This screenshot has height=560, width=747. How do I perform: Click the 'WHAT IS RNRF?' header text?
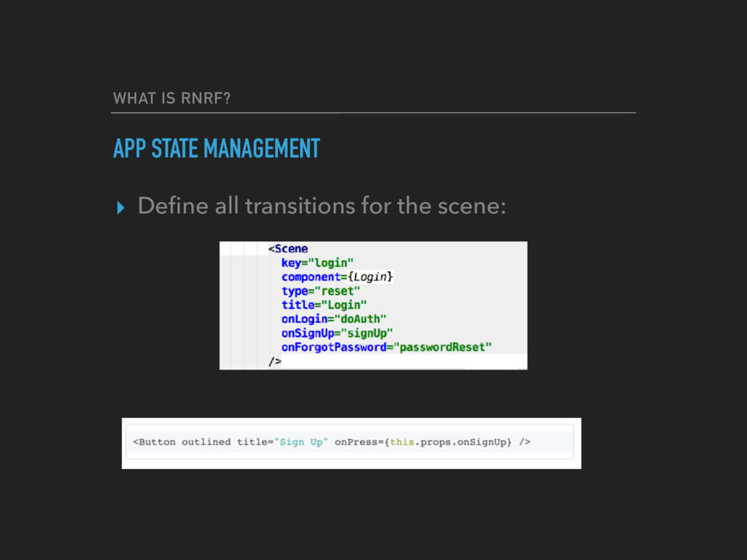tap(171, 98)
